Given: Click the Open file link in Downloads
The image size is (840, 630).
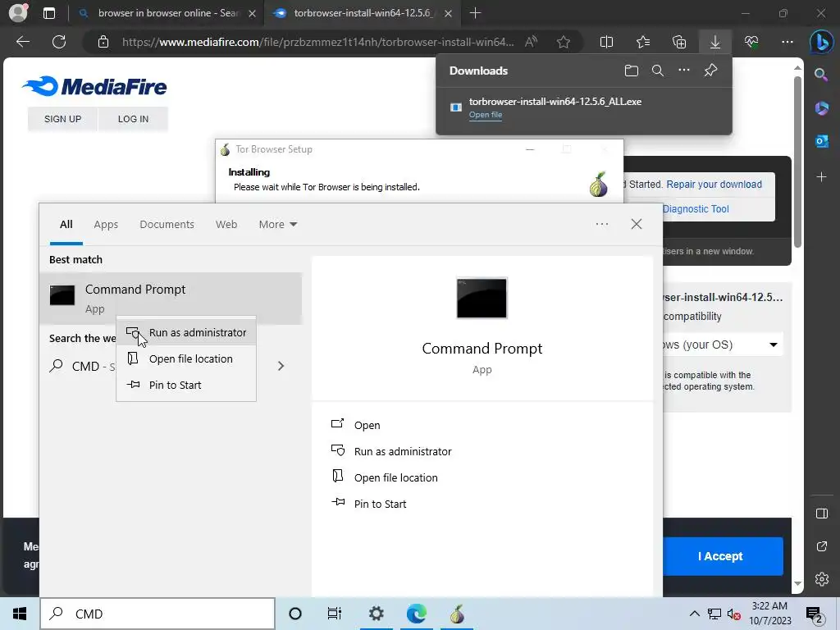Looking at the screenshot, I should tap(486, 115).
